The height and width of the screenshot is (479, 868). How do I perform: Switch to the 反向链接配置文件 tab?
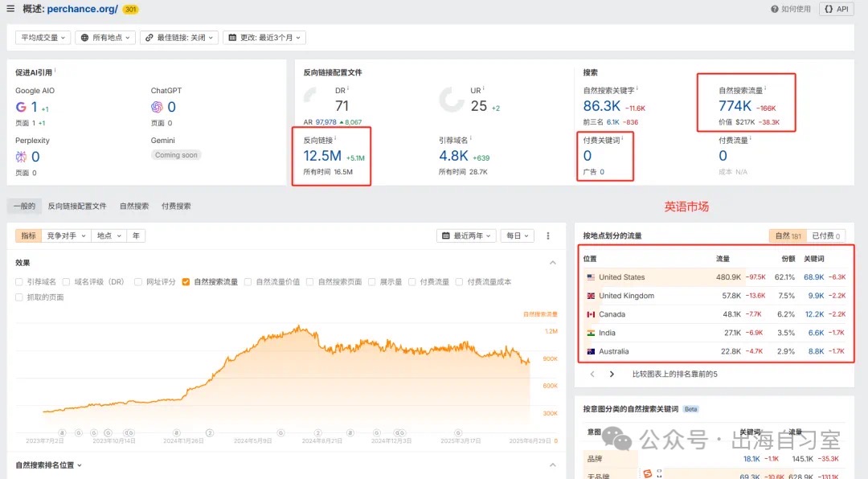pyautogui.click(x=76, y=207)
